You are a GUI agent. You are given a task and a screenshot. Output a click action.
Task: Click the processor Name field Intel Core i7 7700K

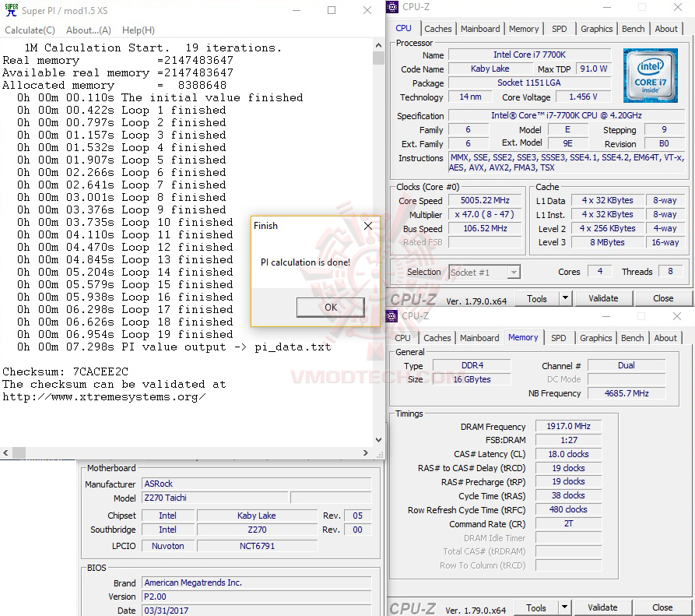(529, 55)
